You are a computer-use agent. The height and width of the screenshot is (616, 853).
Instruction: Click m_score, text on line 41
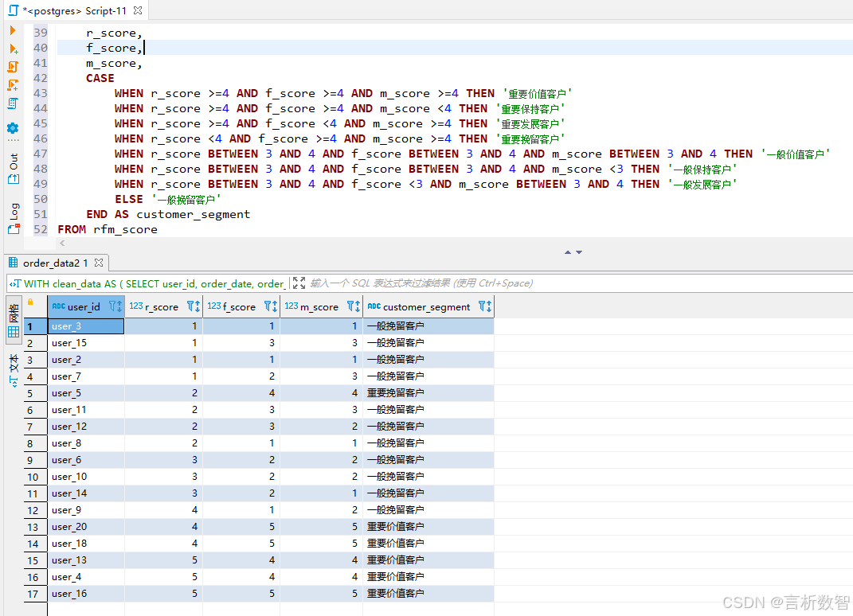click(x=114, y=64)
